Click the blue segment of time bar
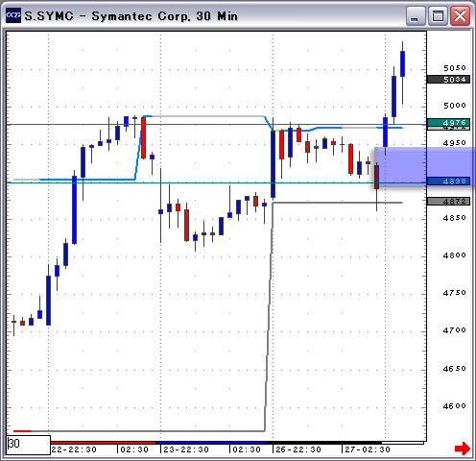 (212, 443)
